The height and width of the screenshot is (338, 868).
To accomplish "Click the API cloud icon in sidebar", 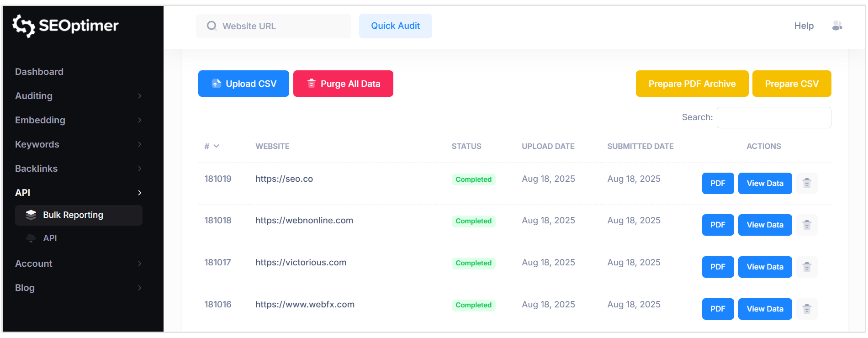I will (31, 238).
